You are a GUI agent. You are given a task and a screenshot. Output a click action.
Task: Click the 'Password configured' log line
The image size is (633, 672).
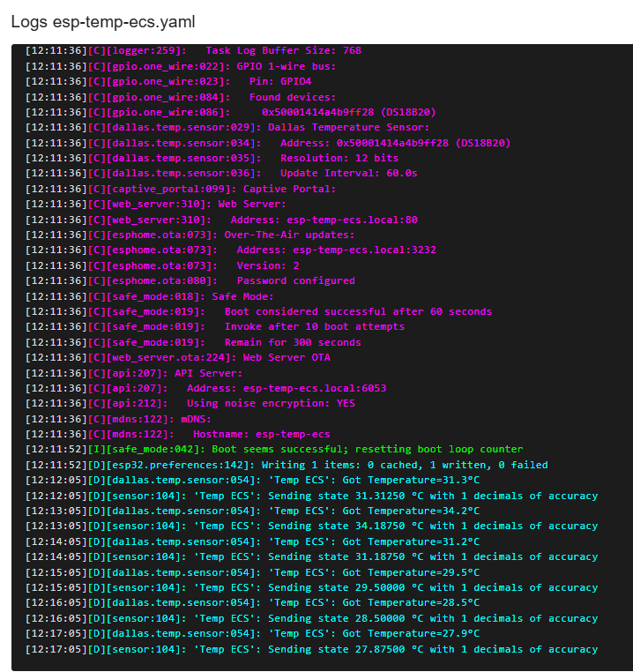point(190,280)
